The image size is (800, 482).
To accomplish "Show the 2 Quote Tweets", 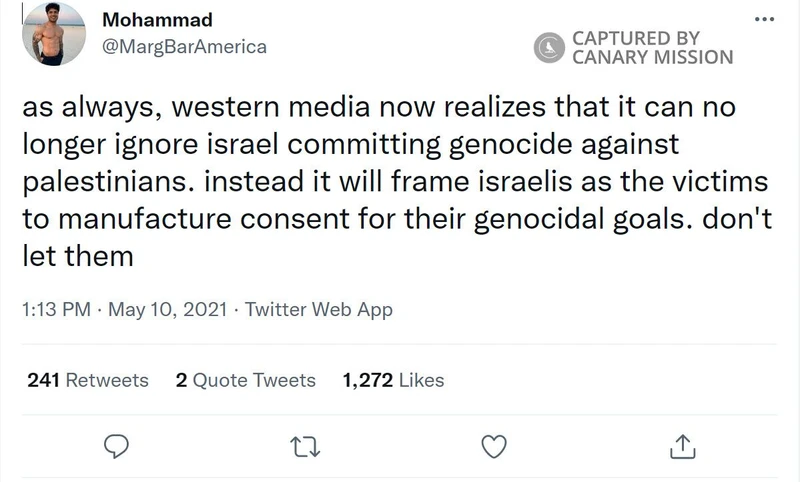I will [x=245, y=380].
